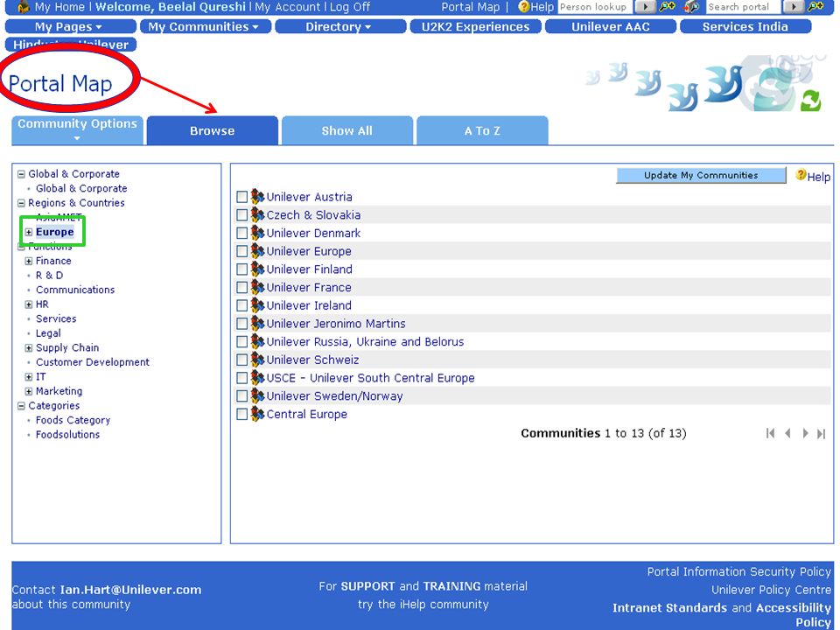This screenshot has height=630, width=840.
Task: Switch to the Show All tab
Action: pos(347,130)
